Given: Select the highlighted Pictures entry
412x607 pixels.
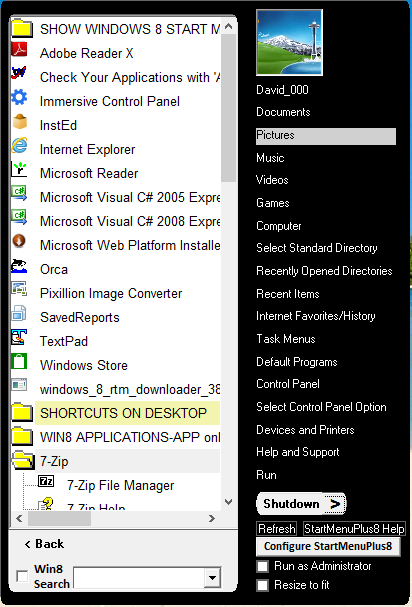Looking at the screenshot, I should [x=326, y=136].
